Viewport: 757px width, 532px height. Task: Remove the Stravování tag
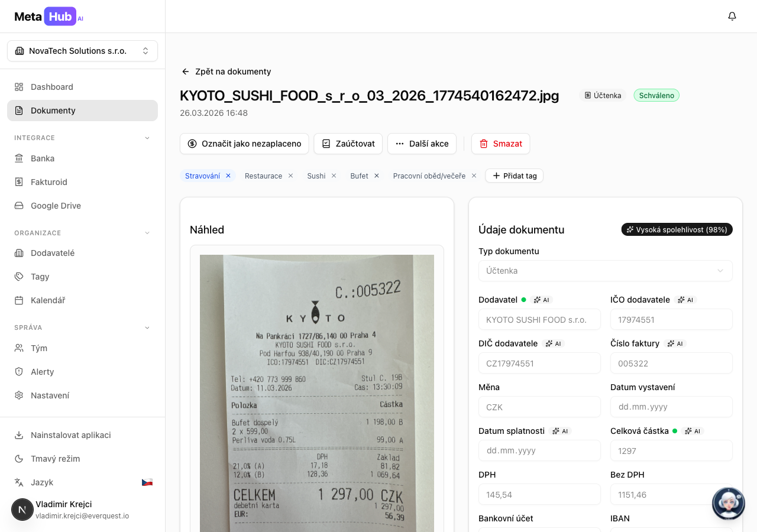[x=228, y=176]
